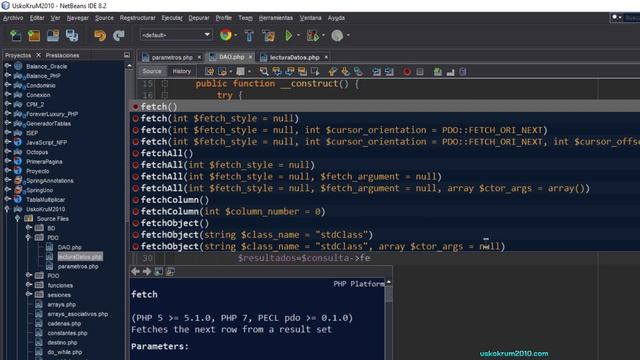Expand the Balance_Oracle project node
The height and width of the screenshot is (360, 640).
7,66
